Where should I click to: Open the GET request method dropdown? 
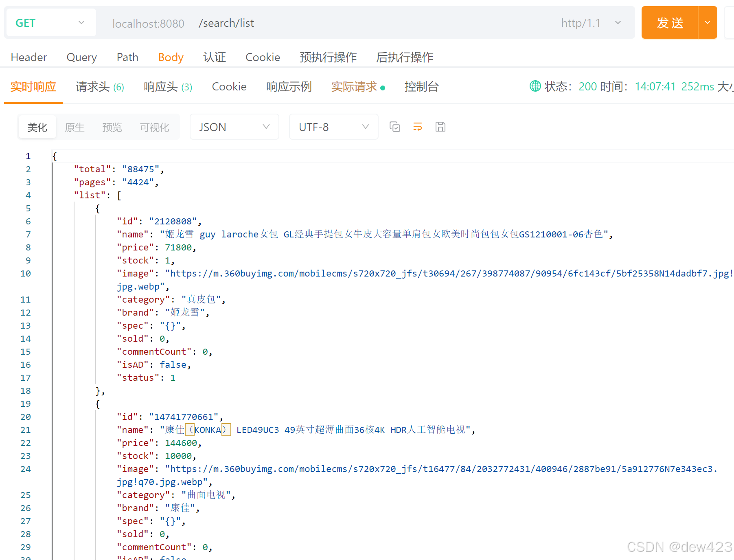tap(50, 22)
